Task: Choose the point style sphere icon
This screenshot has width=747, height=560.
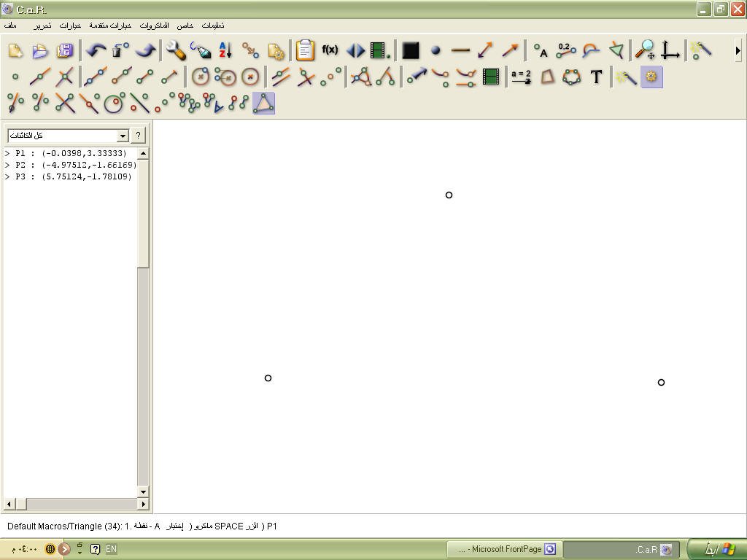Action: click(436, 50)
